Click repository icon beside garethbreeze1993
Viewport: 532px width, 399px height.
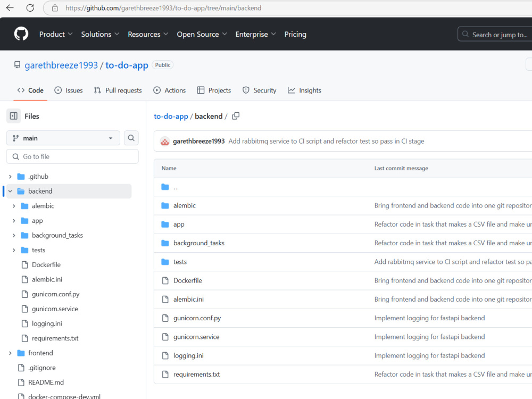18,65
